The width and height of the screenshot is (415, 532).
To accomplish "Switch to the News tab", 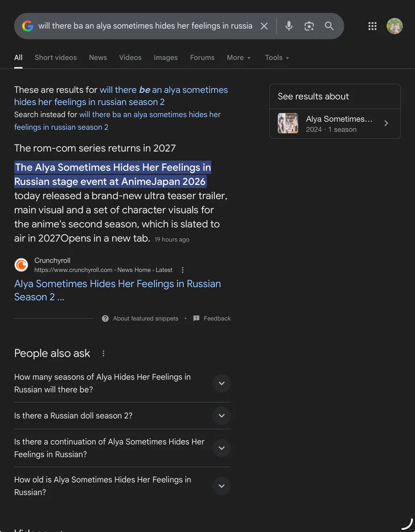I will [98, 58].
